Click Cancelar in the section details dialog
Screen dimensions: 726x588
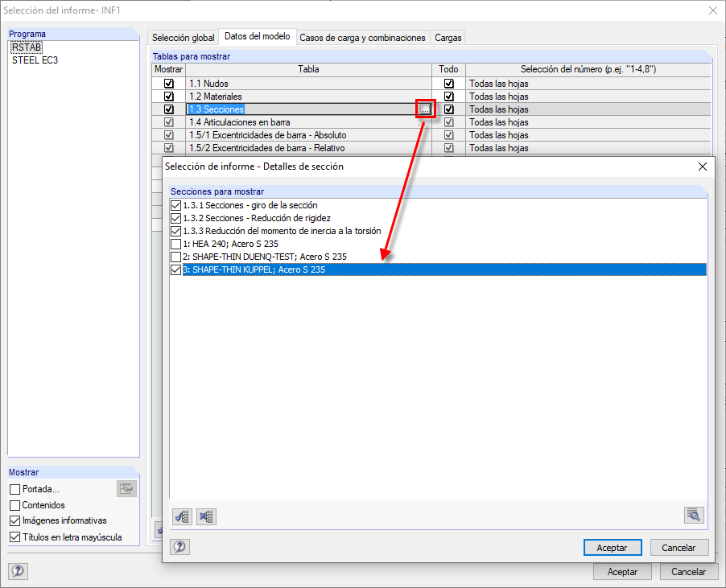tap(679, 547)
